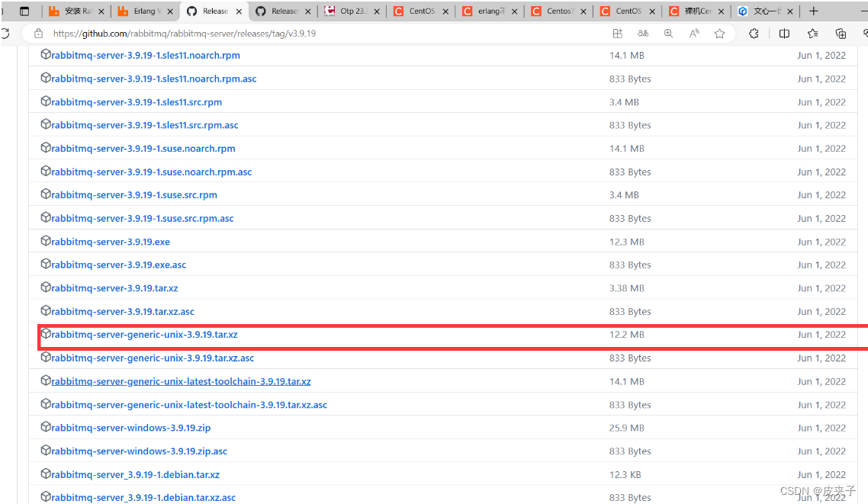Activate the read aloud icon
This screenshot has height=504, width=868.
[x=694, y=34]
